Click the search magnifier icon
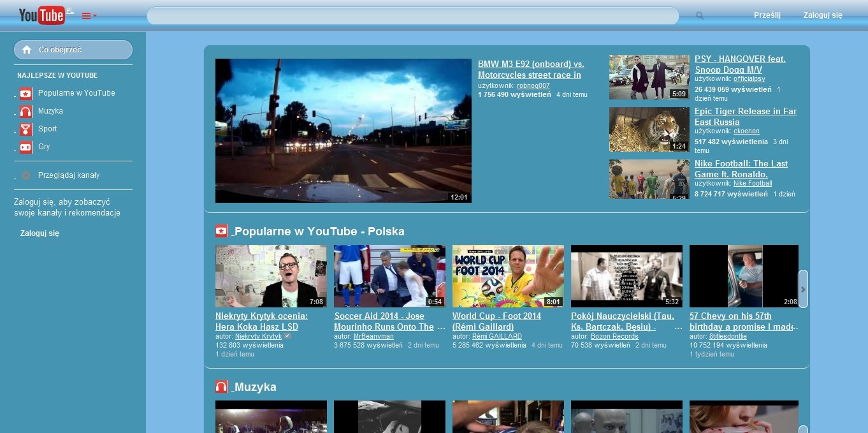This screenshot has width=868, height=433. (x=699, y=15)
